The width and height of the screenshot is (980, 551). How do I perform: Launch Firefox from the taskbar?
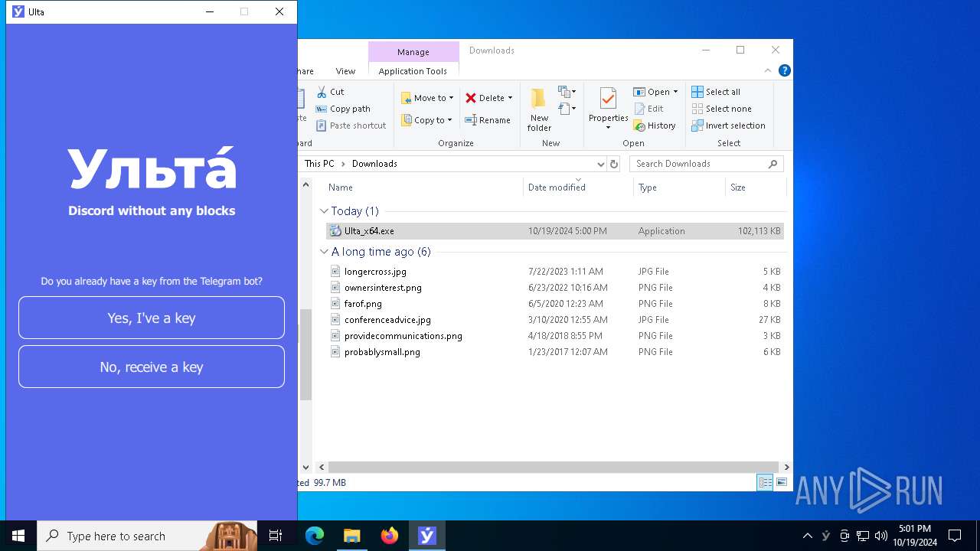tap(390, 536)
